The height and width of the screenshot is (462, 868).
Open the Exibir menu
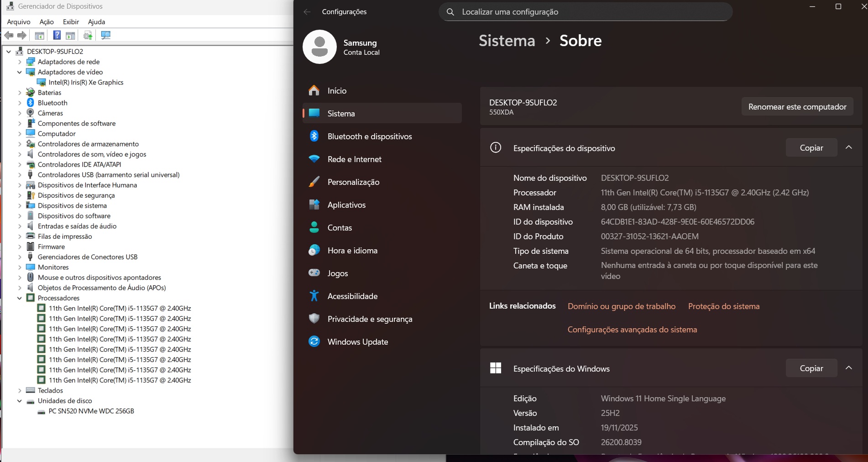[x=71, y=21]
